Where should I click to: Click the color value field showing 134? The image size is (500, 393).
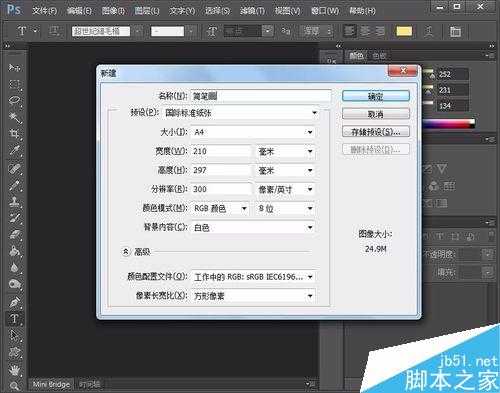click(452, 106)
